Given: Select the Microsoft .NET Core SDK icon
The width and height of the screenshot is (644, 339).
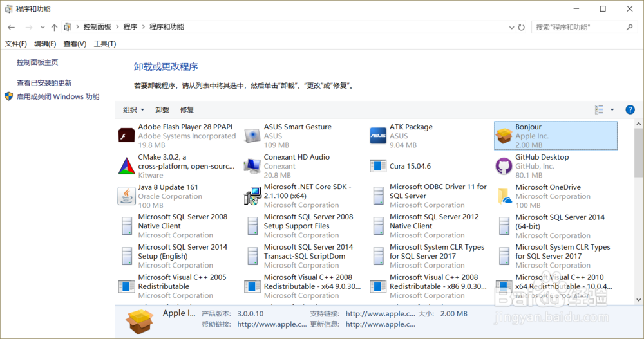Looking at the screenshot, I should [x=252, y=196].
